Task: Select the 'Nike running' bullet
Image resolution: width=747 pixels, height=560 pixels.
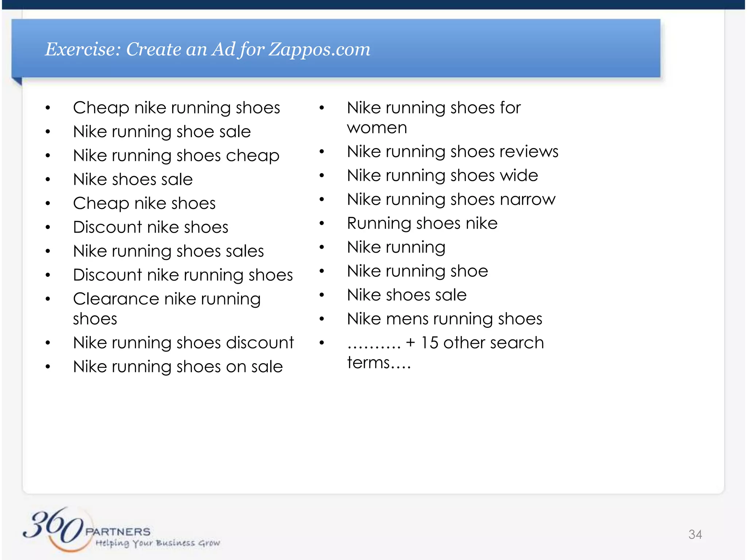Action: [x=396, y=247]
